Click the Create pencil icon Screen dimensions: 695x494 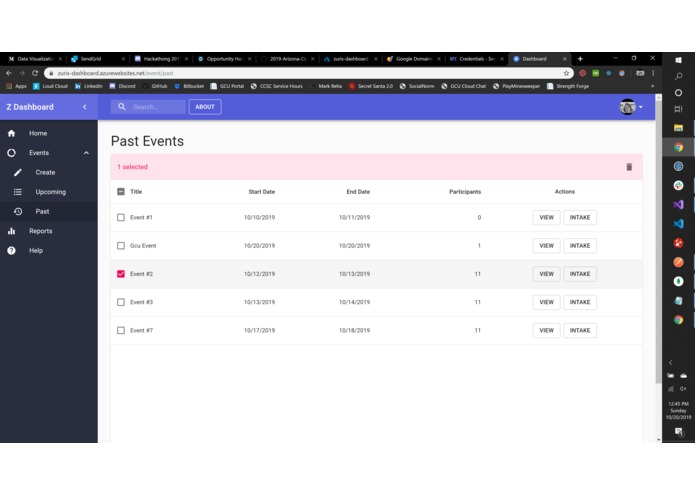tap(18, 172)
